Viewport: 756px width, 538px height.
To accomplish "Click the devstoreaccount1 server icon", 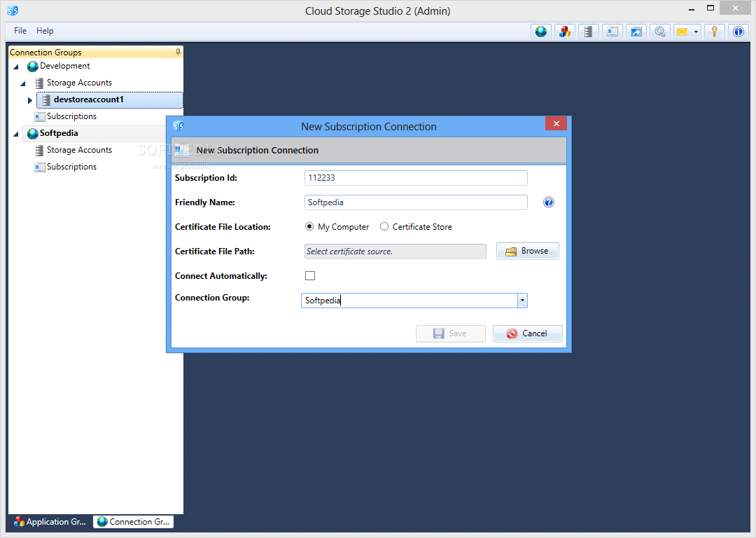I will 46,100.
